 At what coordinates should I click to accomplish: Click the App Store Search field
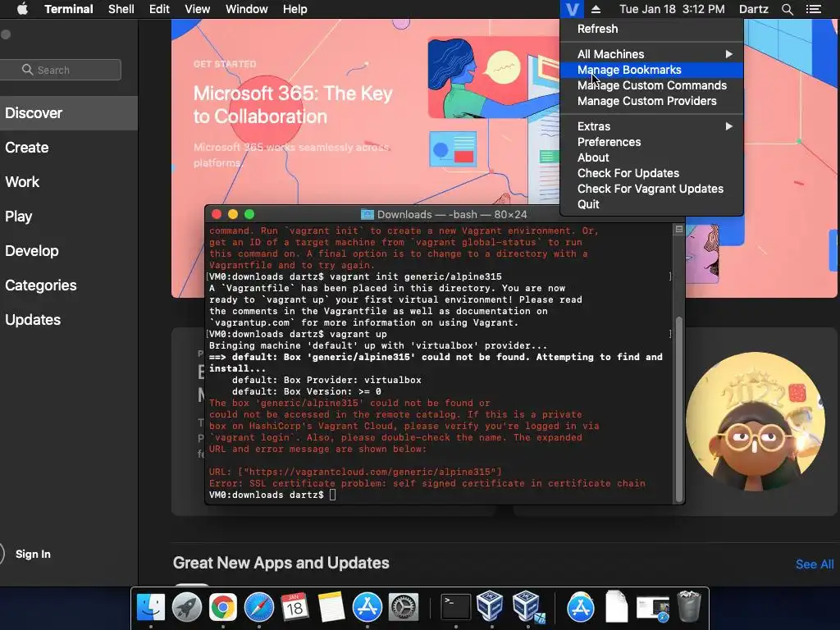[60, 70]
